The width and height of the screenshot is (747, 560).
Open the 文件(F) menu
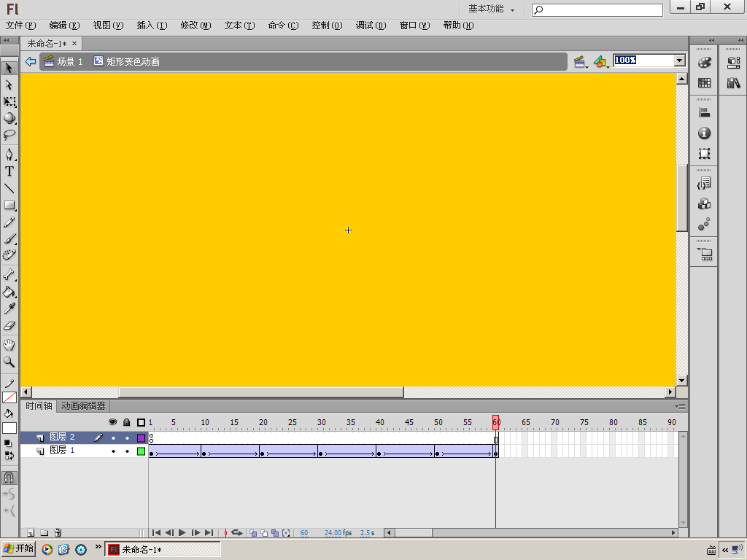click(20, 26)
